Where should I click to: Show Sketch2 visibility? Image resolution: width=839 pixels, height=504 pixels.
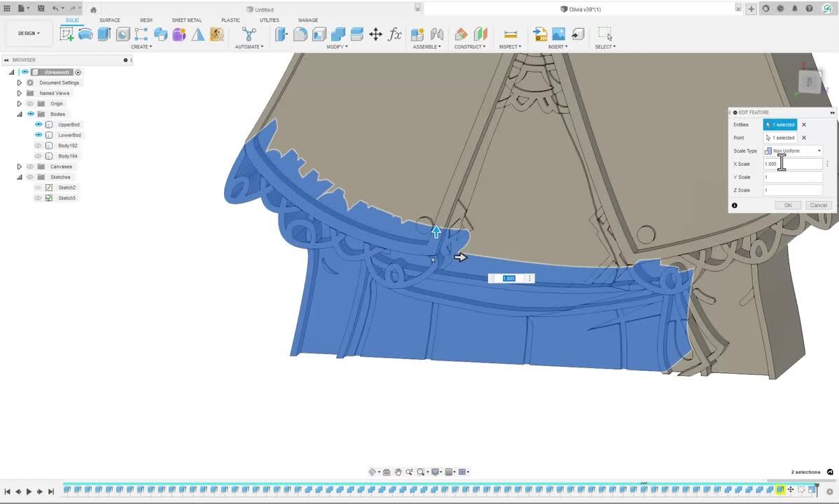pyautogui.click(x=39, y=188)
